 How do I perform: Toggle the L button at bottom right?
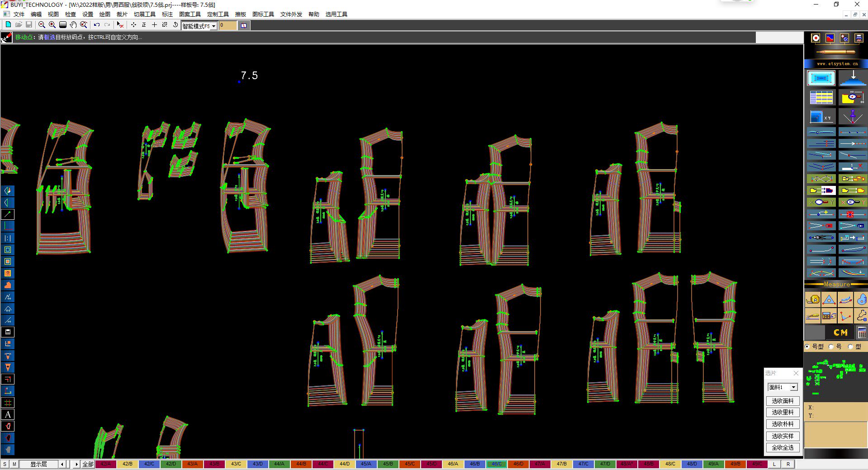[774, 464]
